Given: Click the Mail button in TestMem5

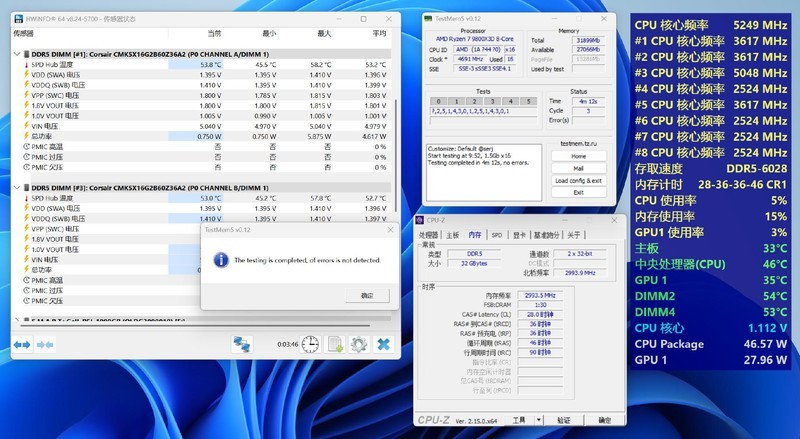Looking at the screenshot, I should (x=578, y=168).
